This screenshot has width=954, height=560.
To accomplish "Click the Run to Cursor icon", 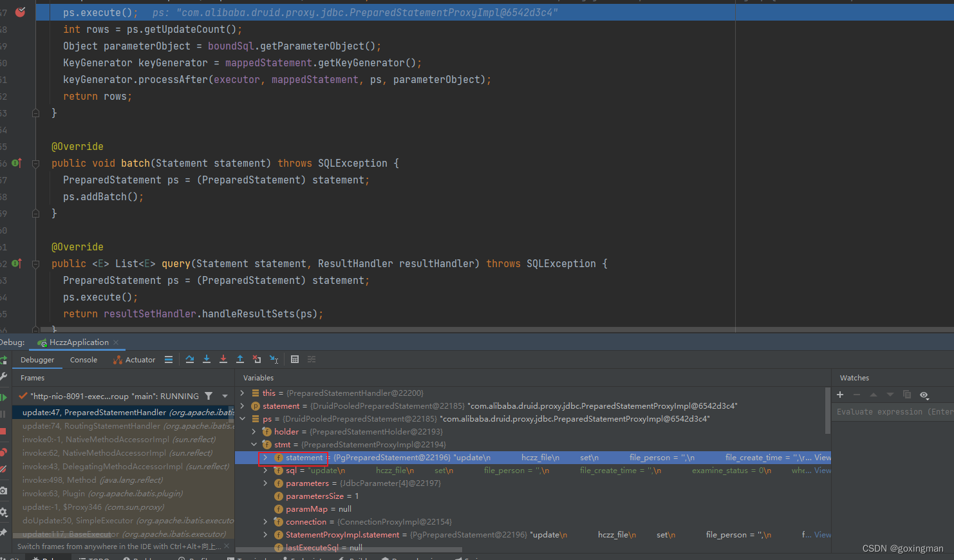I will point(274,359).
